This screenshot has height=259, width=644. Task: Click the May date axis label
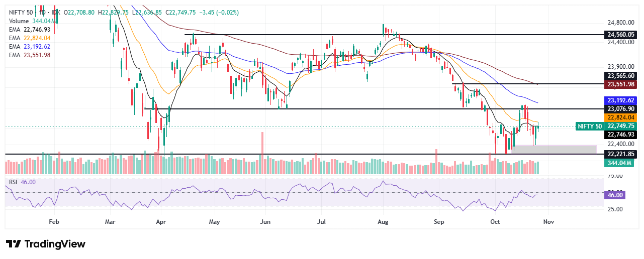coord(215,221)
